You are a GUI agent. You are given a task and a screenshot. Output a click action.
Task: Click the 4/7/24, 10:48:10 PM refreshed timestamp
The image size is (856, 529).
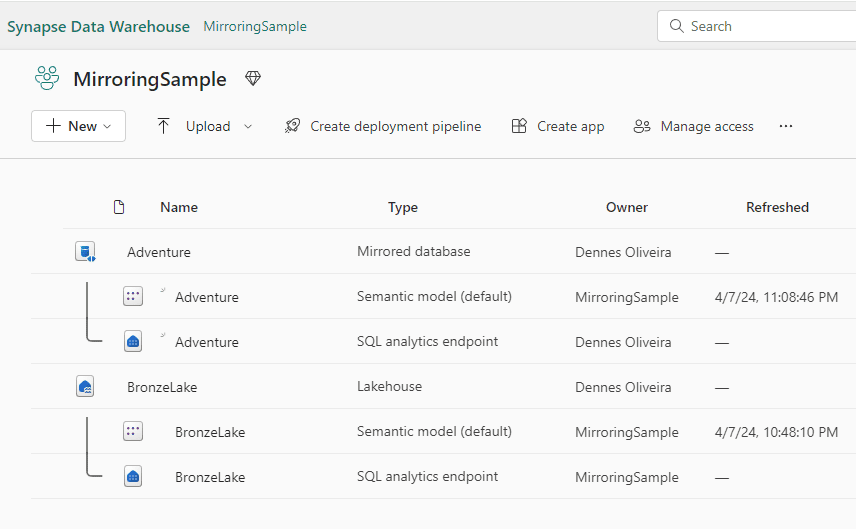(776, 432)
